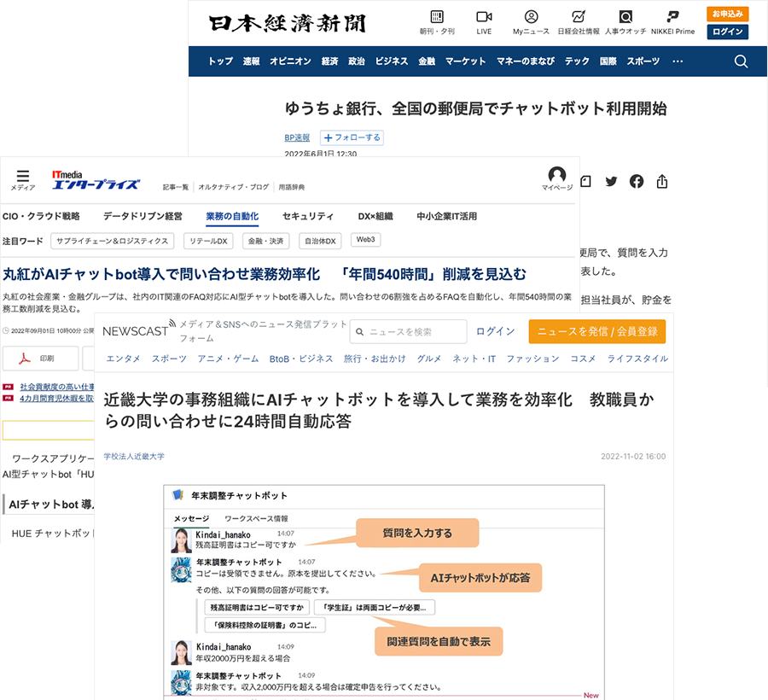Click ニュースを発信 / 会員登録 orange button
This screenshot has width=768, height=700.
tap(597, 331)
